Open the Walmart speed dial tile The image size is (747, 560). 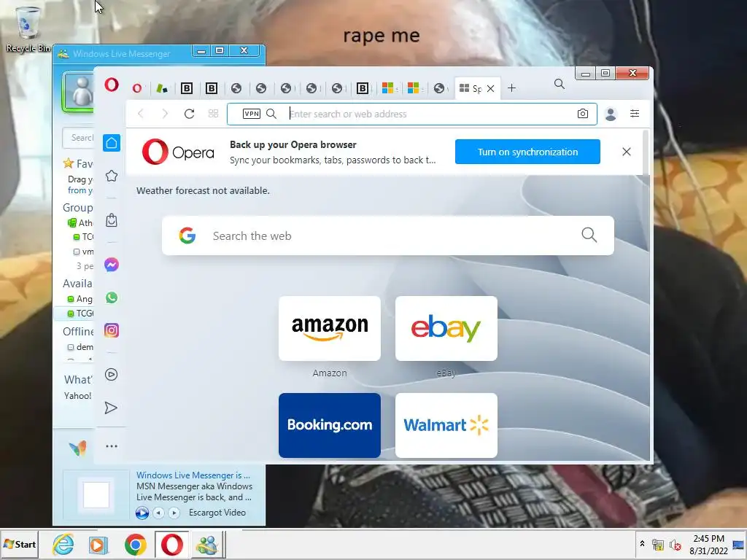(446, 425)
